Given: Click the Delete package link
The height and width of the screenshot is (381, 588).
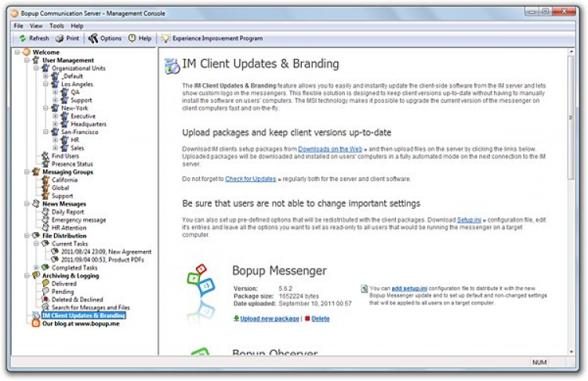Looking at the screenshot, I should [x=320, y=319].
